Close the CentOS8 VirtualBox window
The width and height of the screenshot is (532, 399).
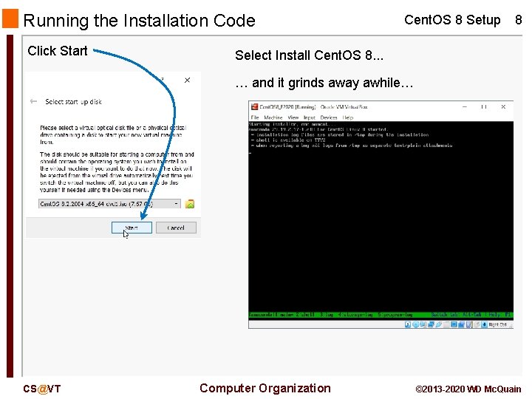click(x=503, y=106)
